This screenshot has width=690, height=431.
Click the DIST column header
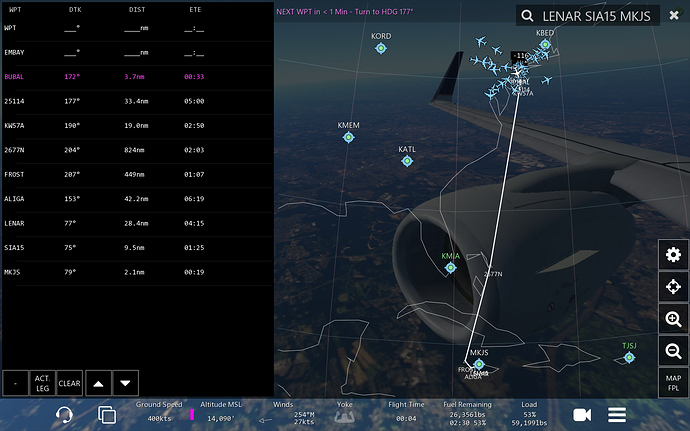tap(137, 9)
